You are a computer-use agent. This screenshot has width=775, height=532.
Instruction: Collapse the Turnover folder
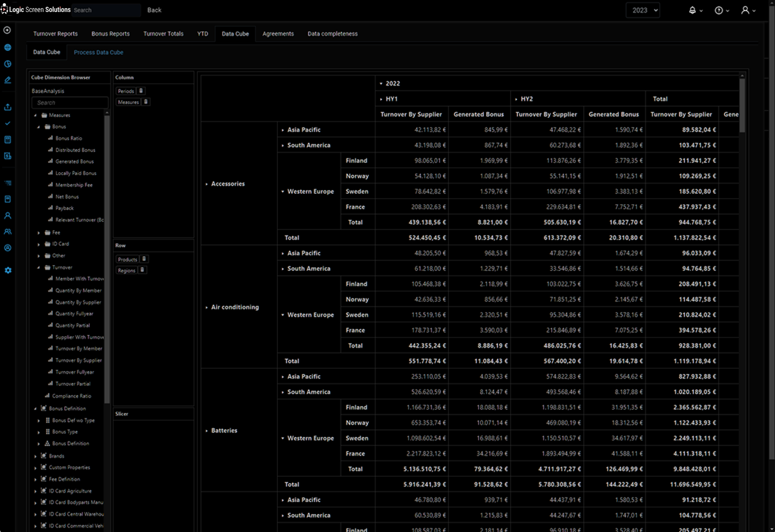pyautogui.click(x=39, y=267)
